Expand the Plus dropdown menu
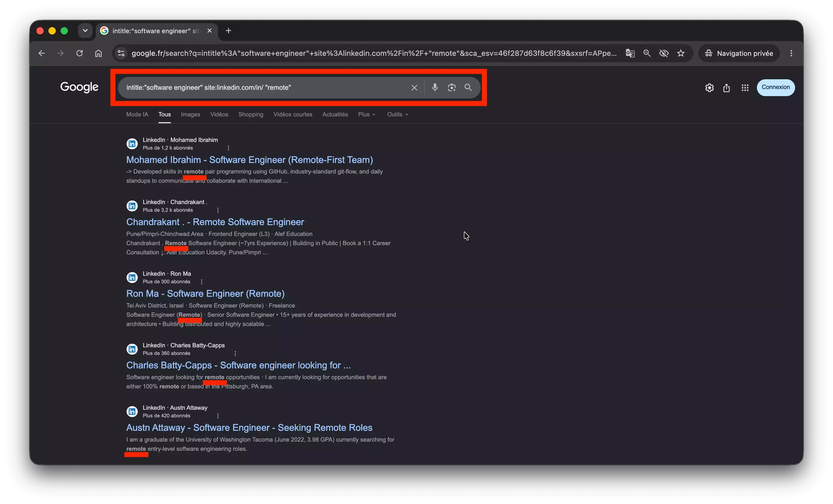Image resolution: width=833 pixels, height=504 pixels. 366,115
